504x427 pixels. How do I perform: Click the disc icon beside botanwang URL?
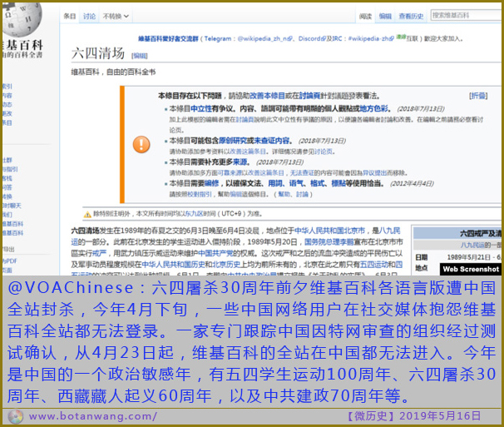(x=15, y=417)
